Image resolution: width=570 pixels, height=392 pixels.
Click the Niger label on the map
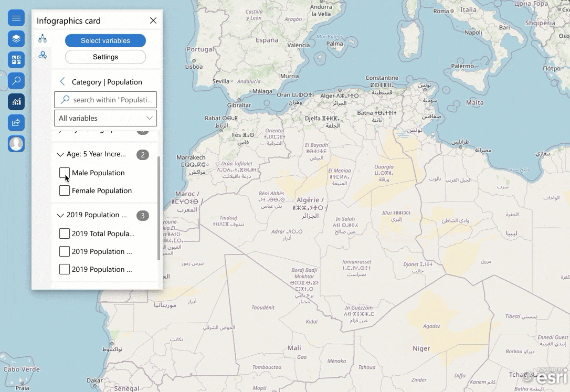click(421, 348)
